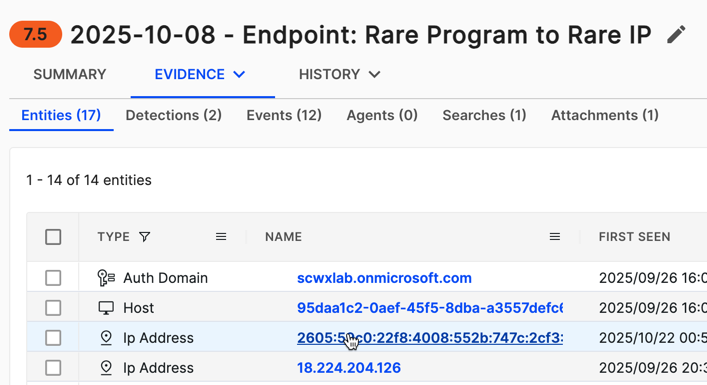This screenshot has height=385, width=707.
Task: Open the host 95daa1c2-0aef-45f5 link
Action: pos(430,308)
